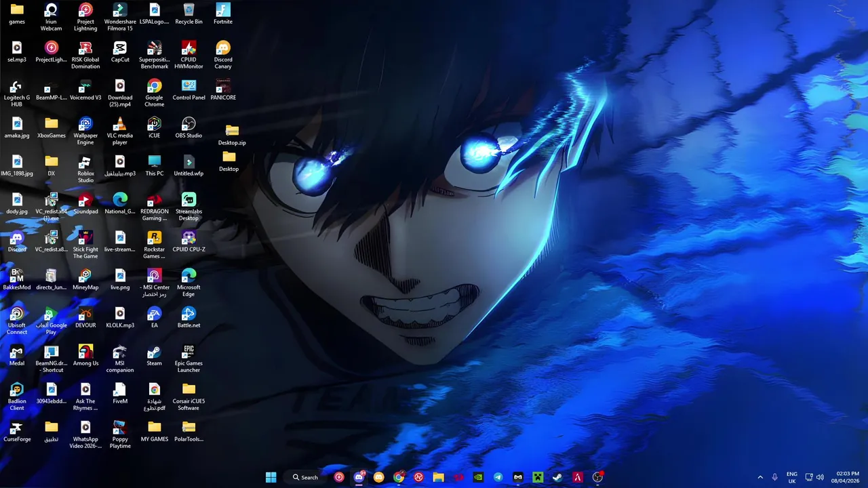Select the Download (25).mp4 video file
This screenshot has width=868, height=488.
[120, 93]
